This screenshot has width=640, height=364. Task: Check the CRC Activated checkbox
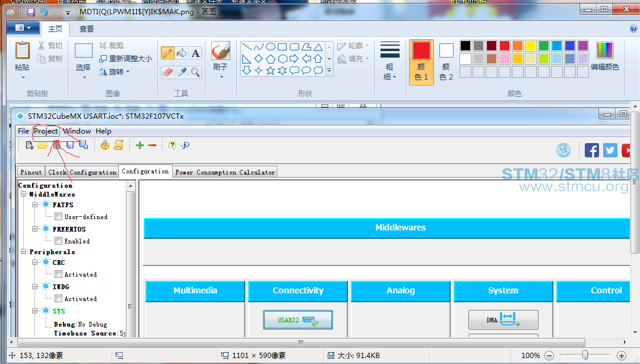pos(58,274)
